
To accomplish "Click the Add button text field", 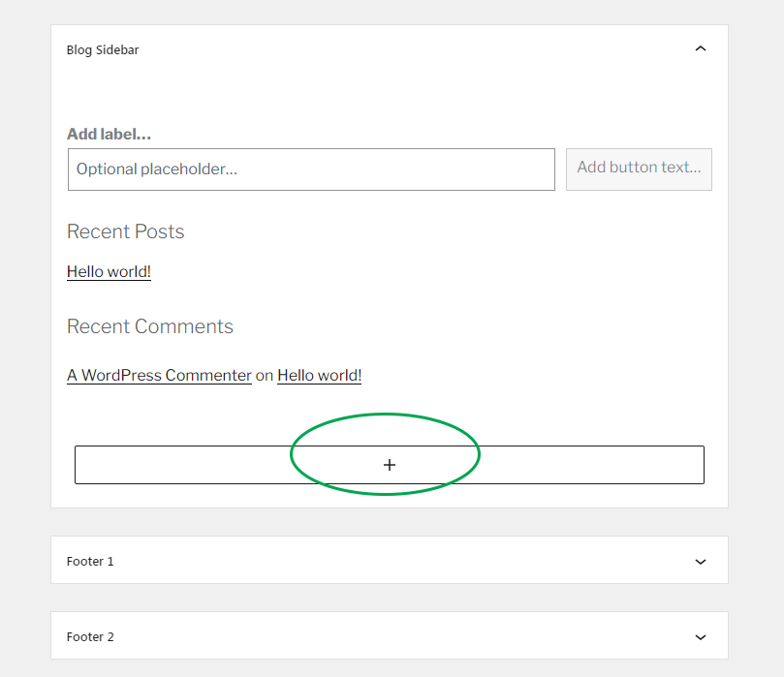I will [x=639, y=169].
